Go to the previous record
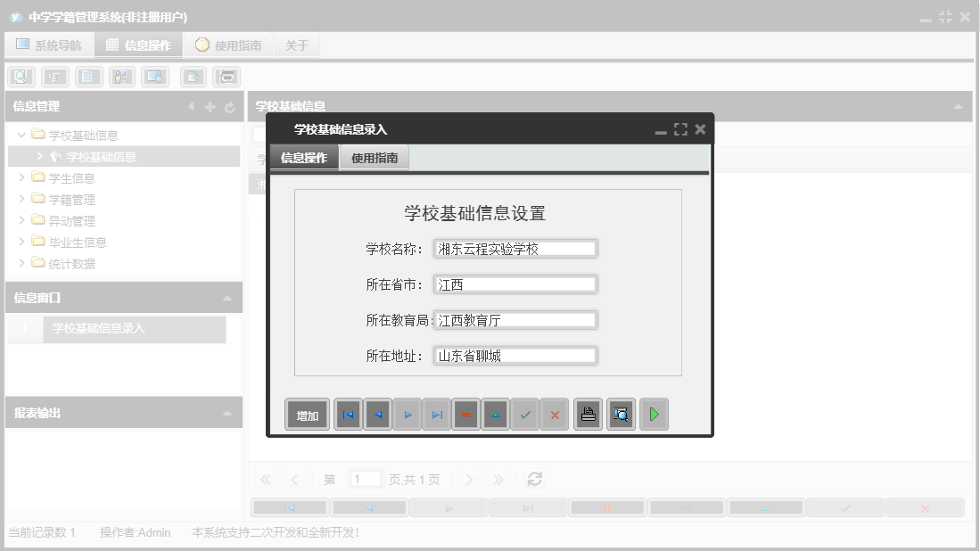The height and width of the screenshot is (551, 980). click(x=377, y=414)
